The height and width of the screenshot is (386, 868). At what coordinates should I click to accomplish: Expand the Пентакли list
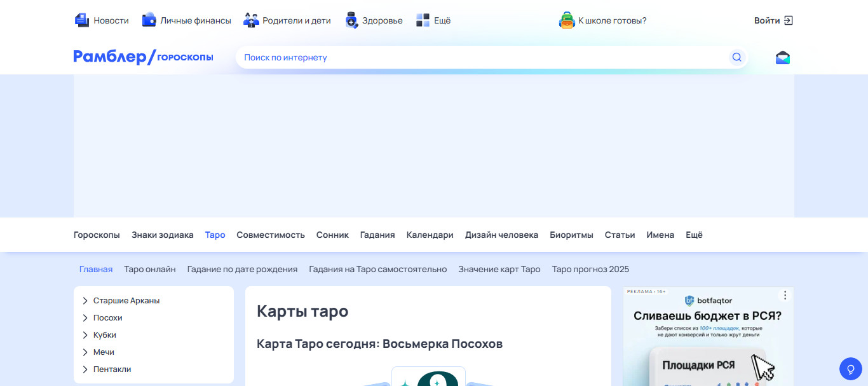85,369
